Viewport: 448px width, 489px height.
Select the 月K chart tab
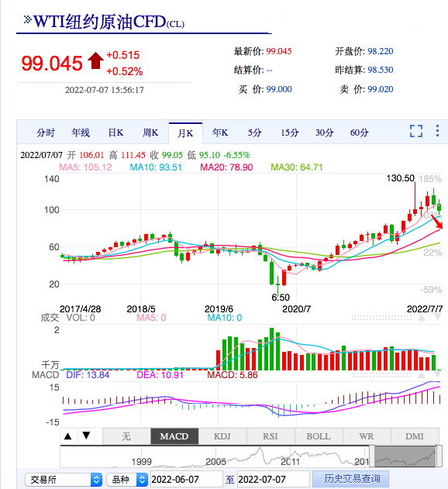pyautogui.click(x=185, y=133)
